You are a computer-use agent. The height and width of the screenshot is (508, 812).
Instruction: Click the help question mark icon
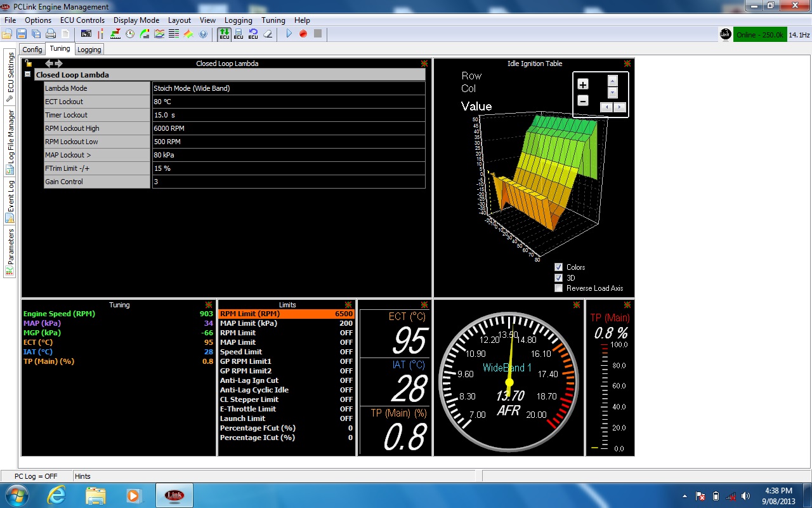203,34
